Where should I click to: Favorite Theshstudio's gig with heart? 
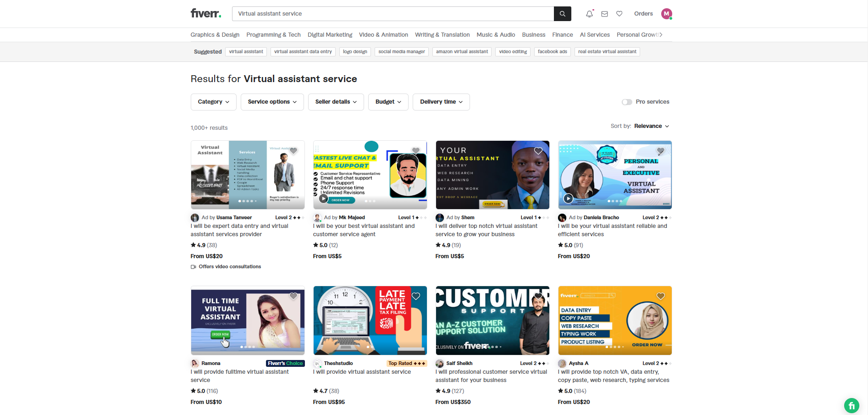pyautogui.click(x=416, y=296)
